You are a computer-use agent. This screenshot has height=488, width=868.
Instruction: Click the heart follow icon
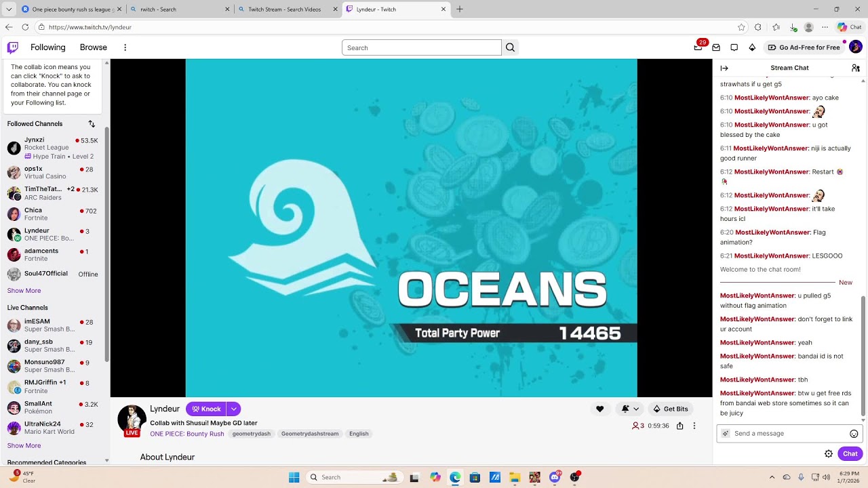(599, 409)
